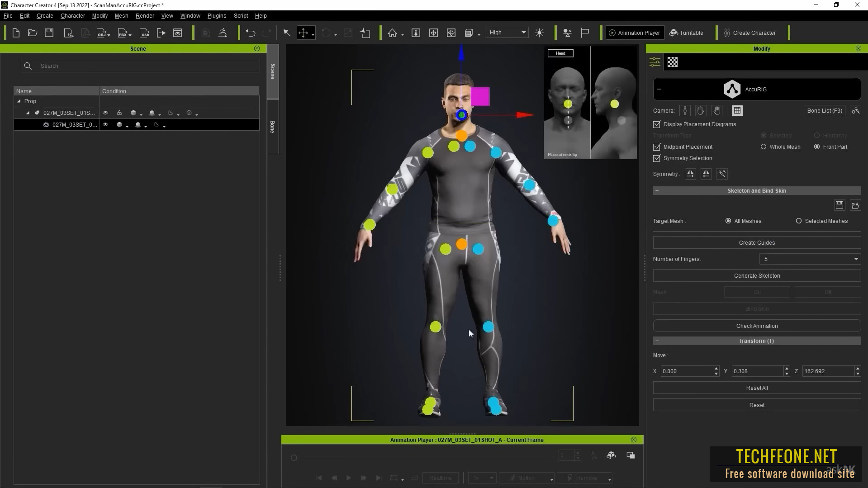Click the Export FBX toolbar icon
This screenshot has width=868, height=488.
coord(123,33)
